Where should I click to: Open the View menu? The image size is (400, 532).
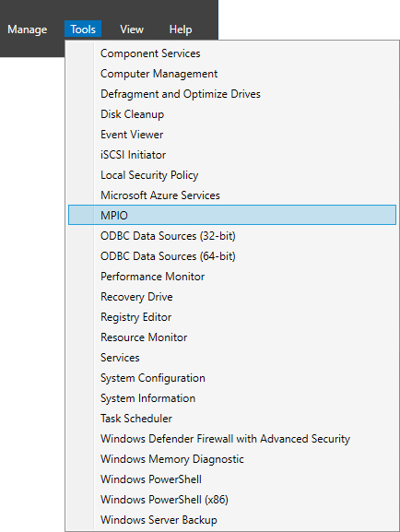[132, 30]
